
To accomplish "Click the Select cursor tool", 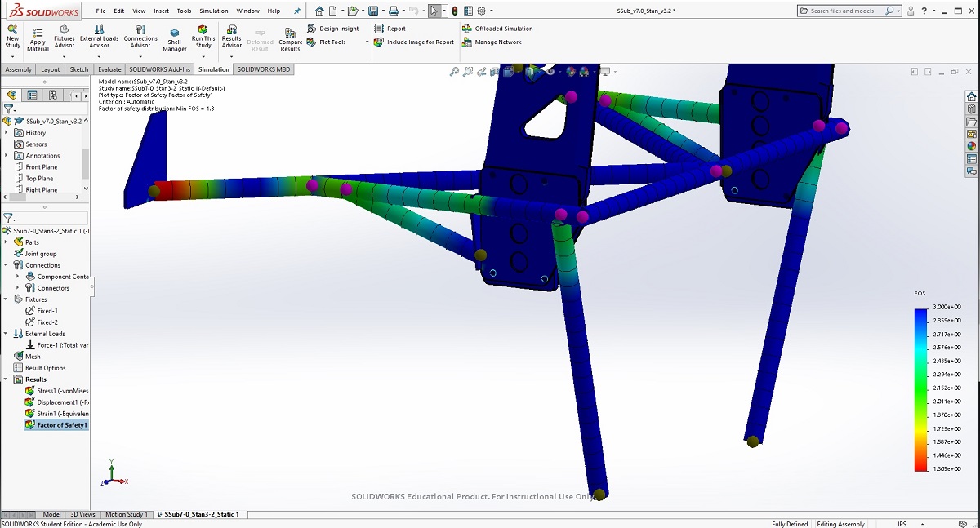I will 434,11.
